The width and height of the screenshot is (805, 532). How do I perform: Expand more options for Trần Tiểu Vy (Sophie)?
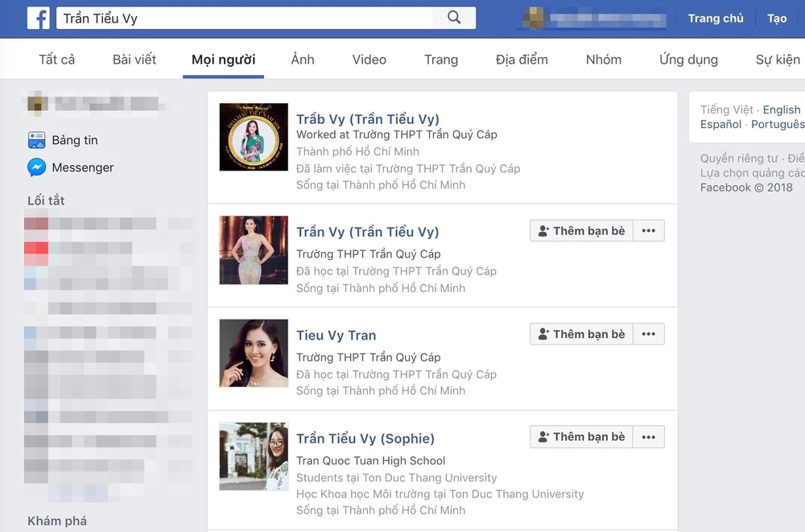click(x=648, y=437)
